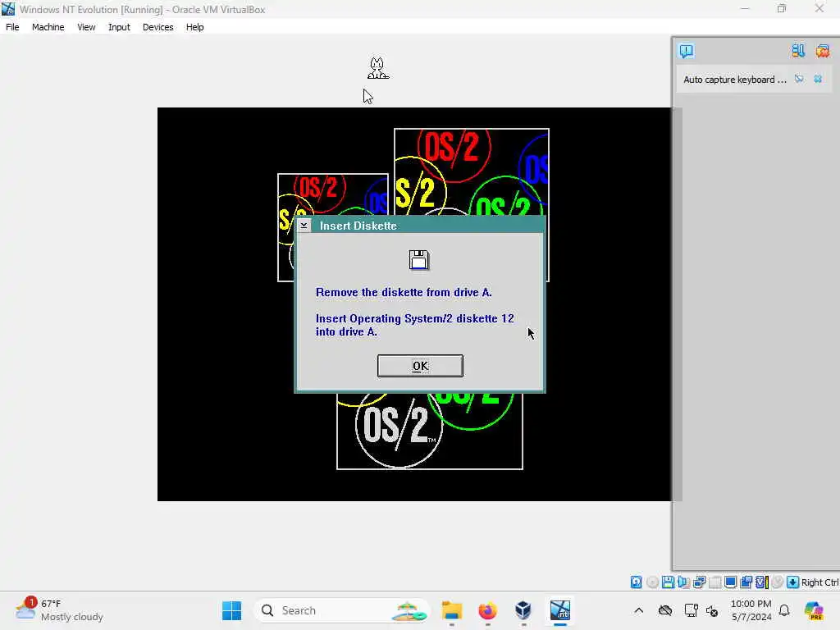
Task: Open the Input menu
Action: (x=119, y=27)
